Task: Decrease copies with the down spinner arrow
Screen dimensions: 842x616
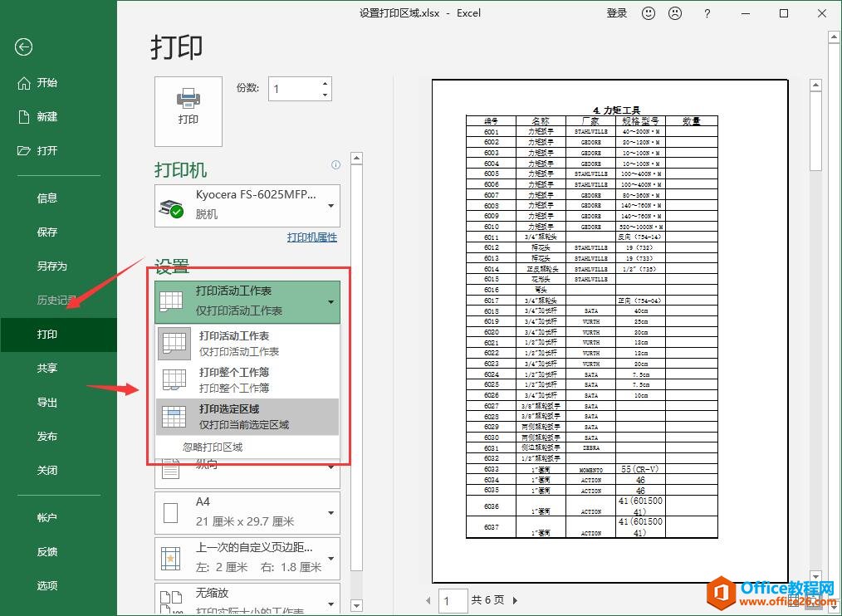Action: pos(326,95)
